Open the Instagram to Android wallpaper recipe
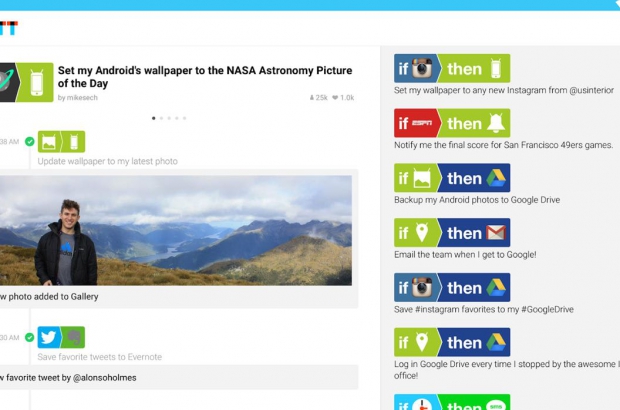The width and height of the screenshot is (620, 410). [452, 68]
